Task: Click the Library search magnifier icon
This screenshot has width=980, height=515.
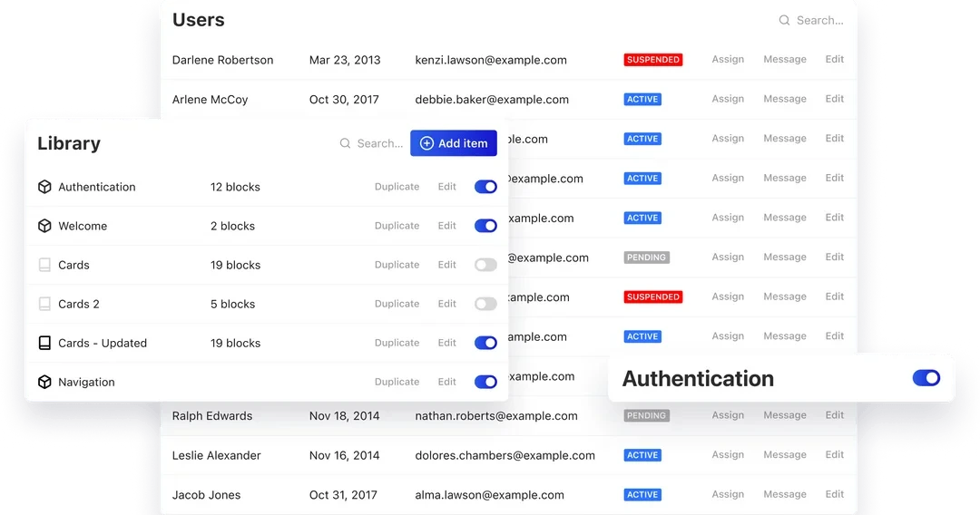Action: coord(345,143)
